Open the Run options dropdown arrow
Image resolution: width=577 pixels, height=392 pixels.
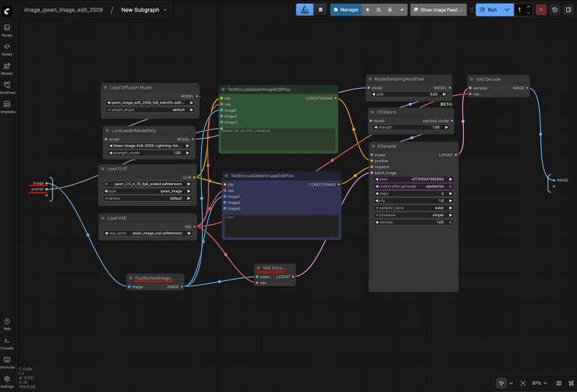507,10
